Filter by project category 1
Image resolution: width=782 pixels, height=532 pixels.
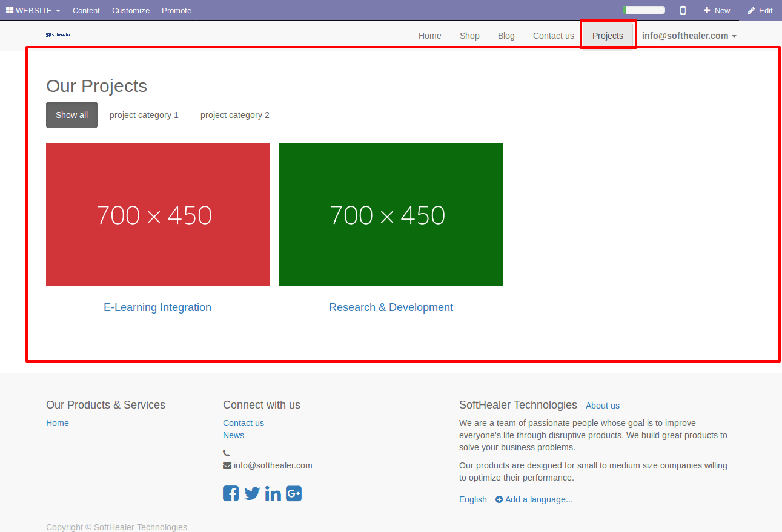144,115
